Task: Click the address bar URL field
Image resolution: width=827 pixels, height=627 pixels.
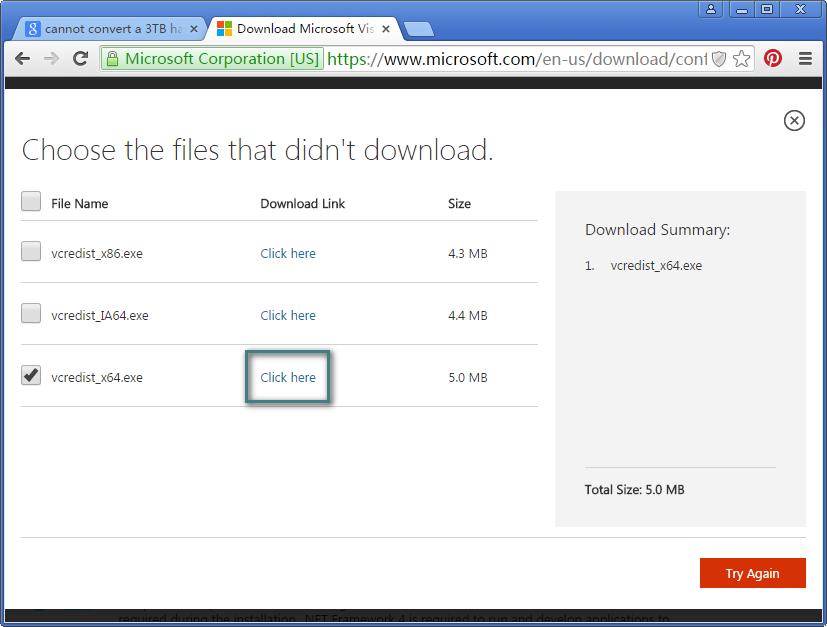Action: (517, 59)
